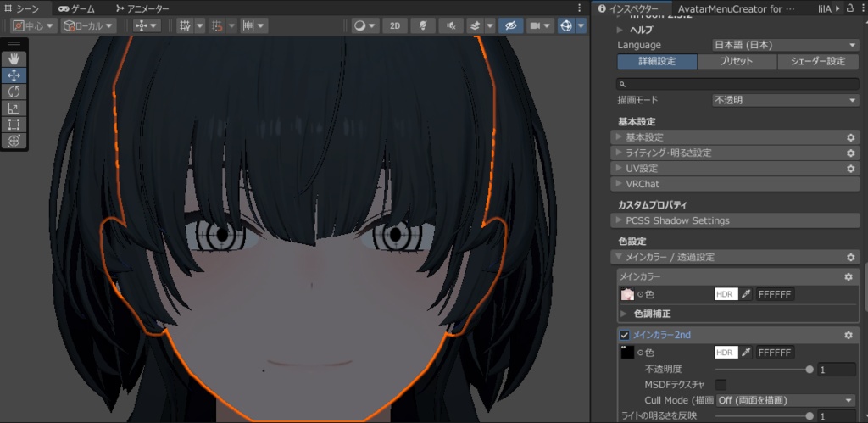Viewport: 868px width, 423px height.
Task: Open the shading draw mode dropdown
Action: (365, 25)
